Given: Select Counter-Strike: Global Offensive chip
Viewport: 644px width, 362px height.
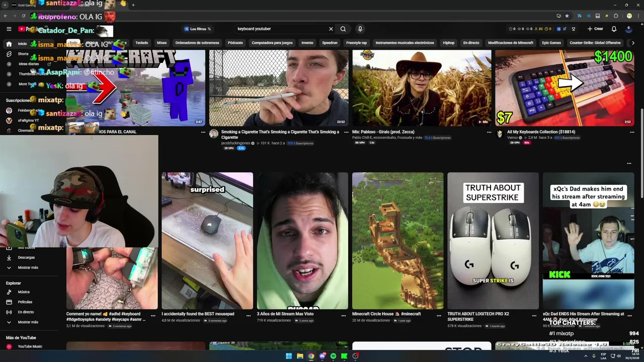Looking at the screenshot, I should [595, 43].
